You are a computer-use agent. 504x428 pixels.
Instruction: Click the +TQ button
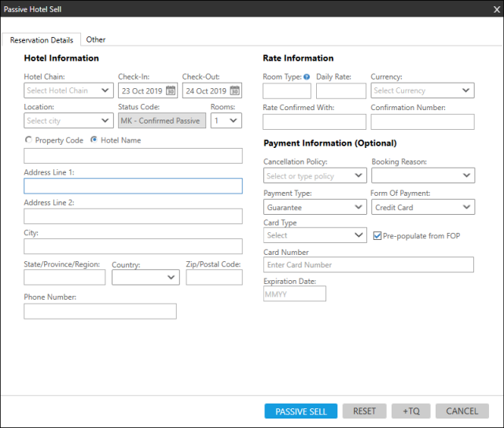point(411,411)
